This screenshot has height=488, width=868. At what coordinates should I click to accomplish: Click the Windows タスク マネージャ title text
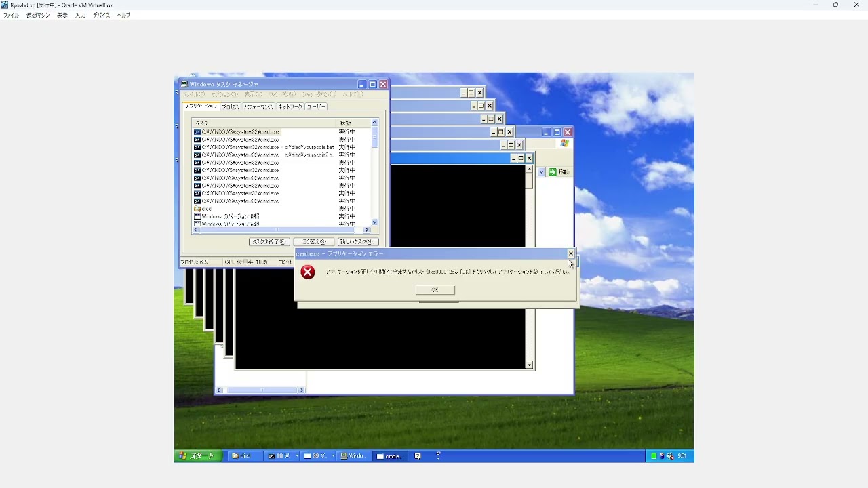[224, 85]
